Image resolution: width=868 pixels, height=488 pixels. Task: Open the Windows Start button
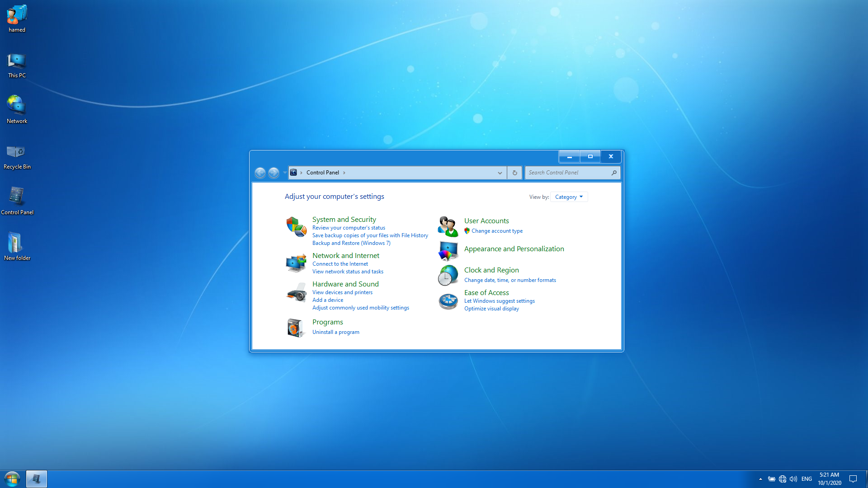coord(12,479)
